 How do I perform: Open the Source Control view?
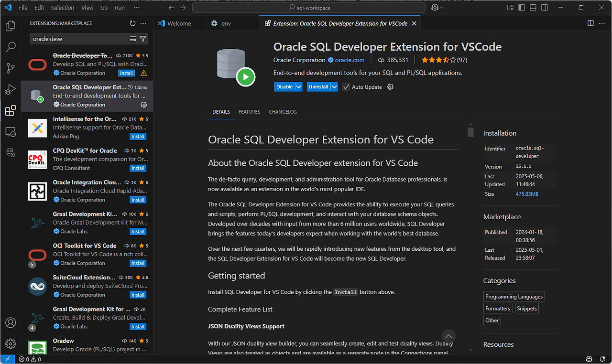(x=11, y=68)
